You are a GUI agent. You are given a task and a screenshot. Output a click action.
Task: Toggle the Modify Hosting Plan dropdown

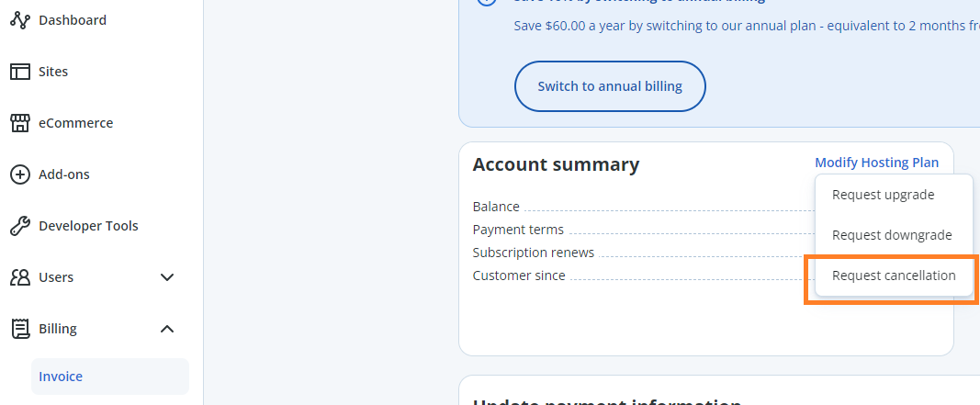pyautogui.click(x=876, y=163)
